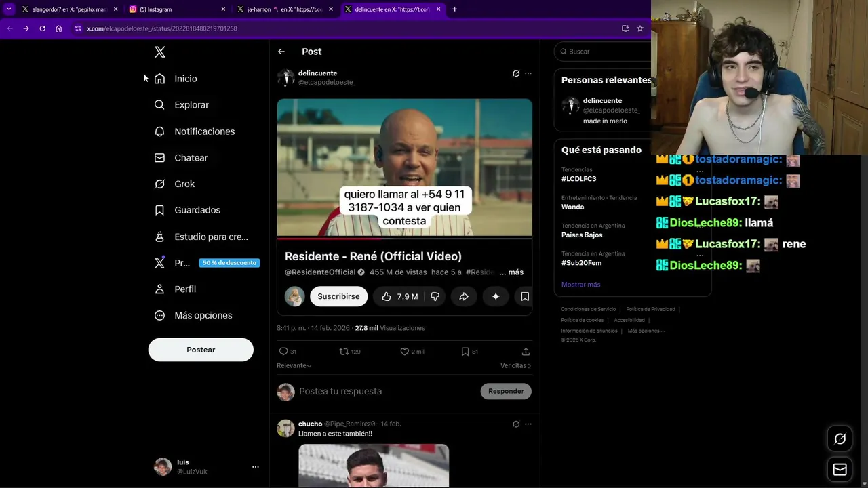The image size is (868, 488).
Task: Click the post share upload icon
Action: (x=526, y=352)
